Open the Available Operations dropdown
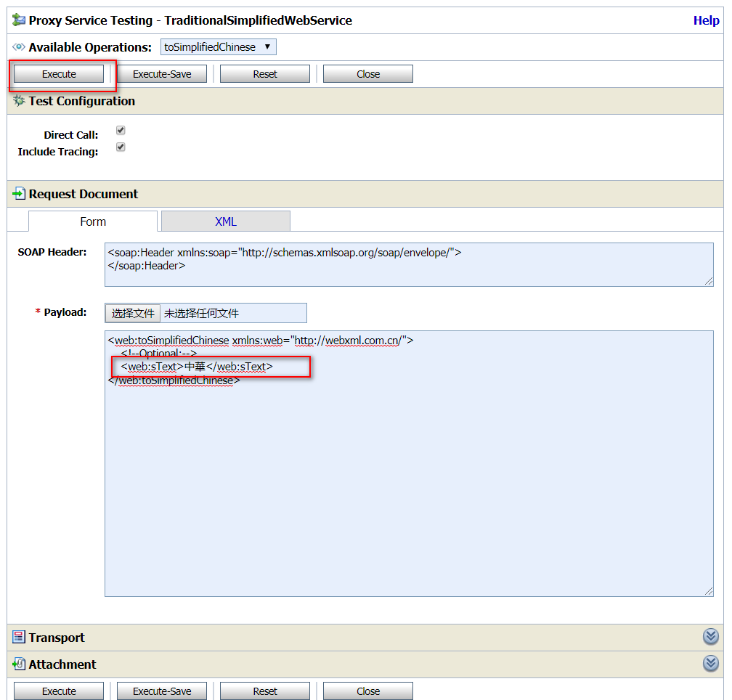The height and width of the screenshot is (700, 732). 218,47
